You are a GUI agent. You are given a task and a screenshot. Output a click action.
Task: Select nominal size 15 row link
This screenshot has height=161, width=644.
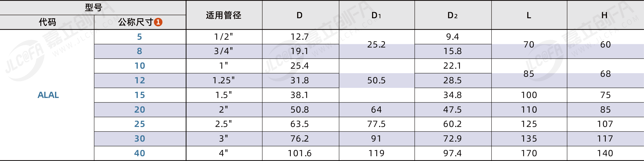[140, 95]
